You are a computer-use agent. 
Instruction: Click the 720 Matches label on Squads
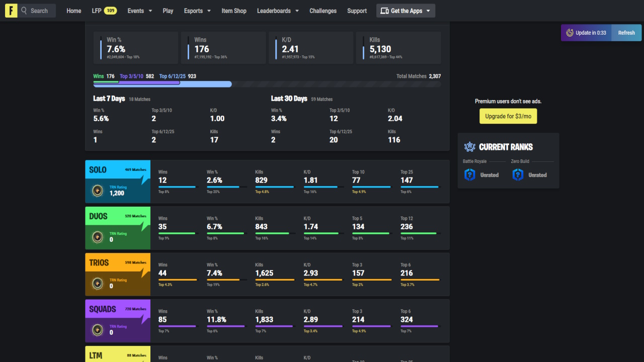[135, 309]
